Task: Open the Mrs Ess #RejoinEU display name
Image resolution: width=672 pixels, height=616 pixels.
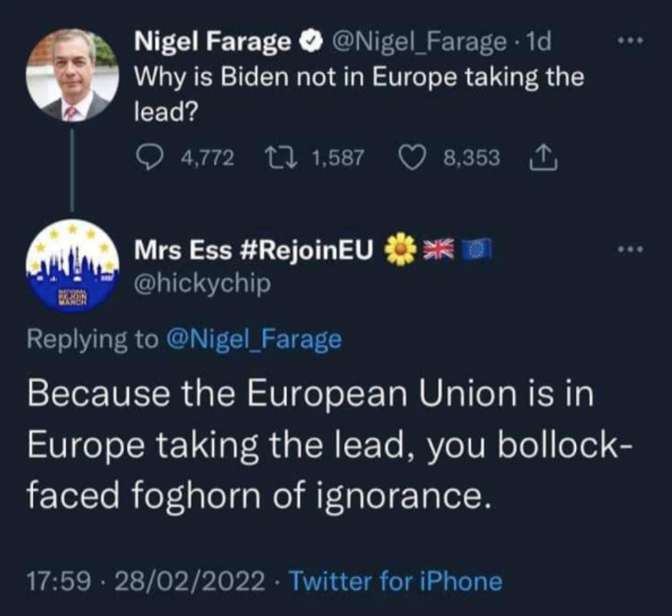Action: coord(255,251)
